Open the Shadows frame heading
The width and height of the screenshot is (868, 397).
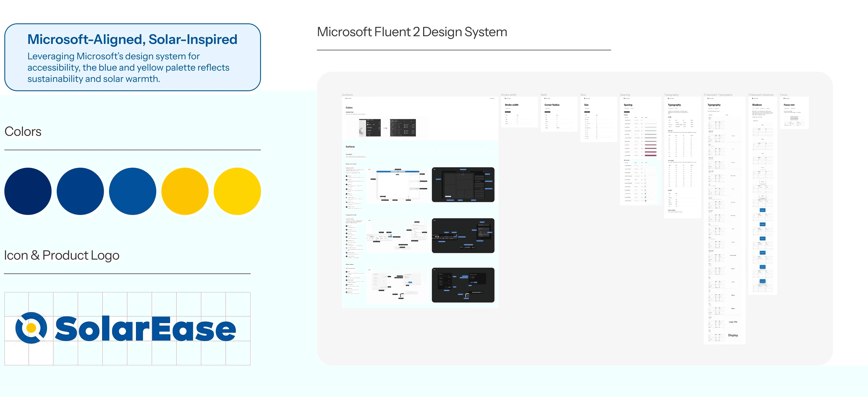pyautogui.click(x=757, y=105)
